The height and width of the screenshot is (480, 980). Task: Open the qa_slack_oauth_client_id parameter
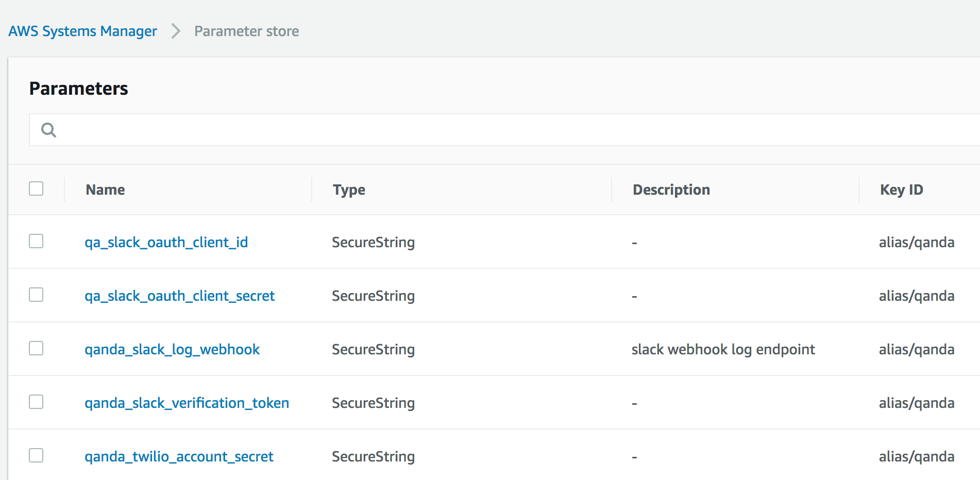(x=166, y=242)
